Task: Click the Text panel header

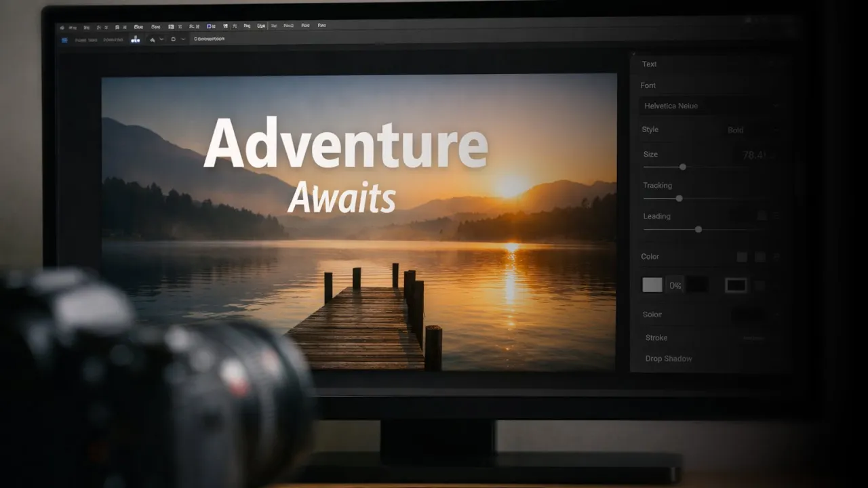Action: (x=650, y=64)
